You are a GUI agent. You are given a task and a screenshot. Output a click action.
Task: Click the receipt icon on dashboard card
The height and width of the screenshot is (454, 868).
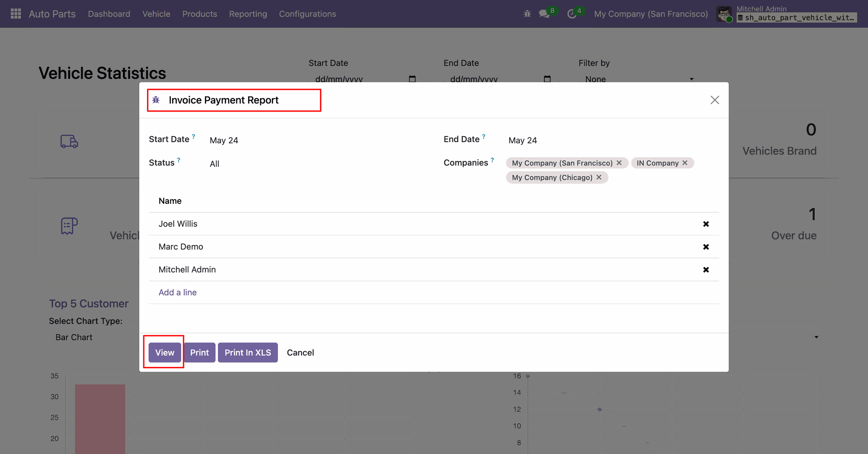point(69,225)
